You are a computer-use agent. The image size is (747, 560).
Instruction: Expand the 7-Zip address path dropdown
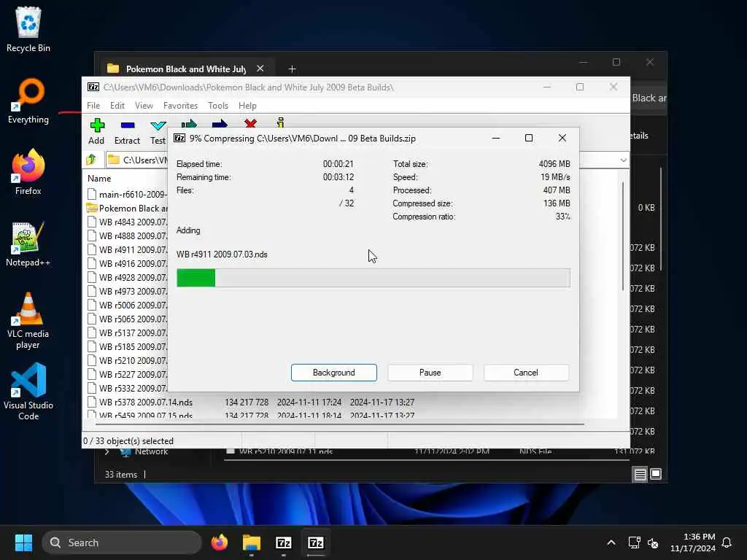pos(623,160)
